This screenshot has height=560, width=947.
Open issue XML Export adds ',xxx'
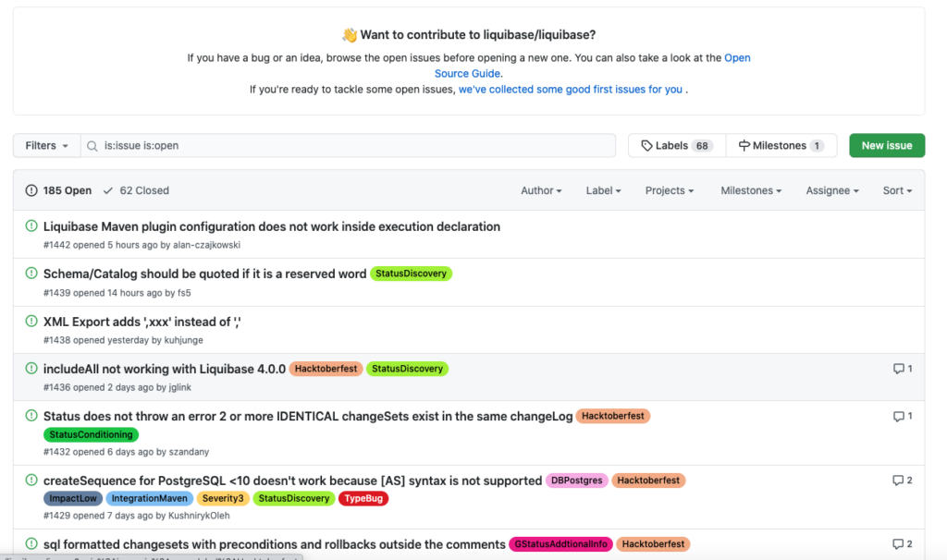[x=141, y=322]
